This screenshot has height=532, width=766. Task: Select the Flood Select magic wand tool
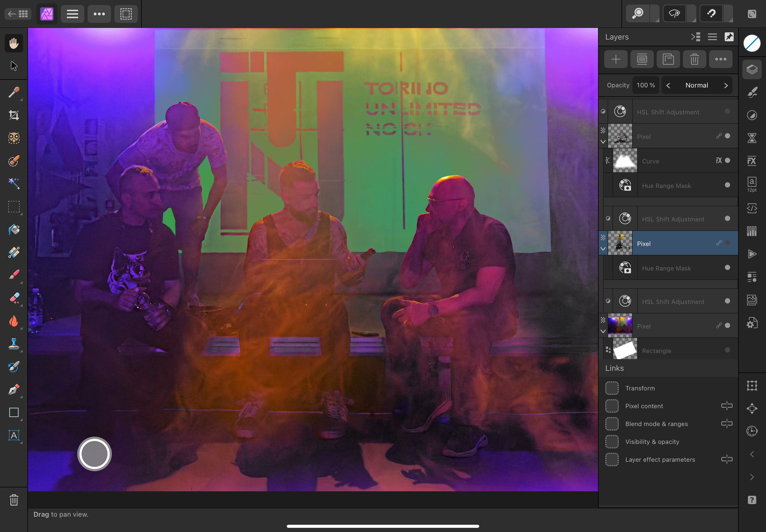14,184
